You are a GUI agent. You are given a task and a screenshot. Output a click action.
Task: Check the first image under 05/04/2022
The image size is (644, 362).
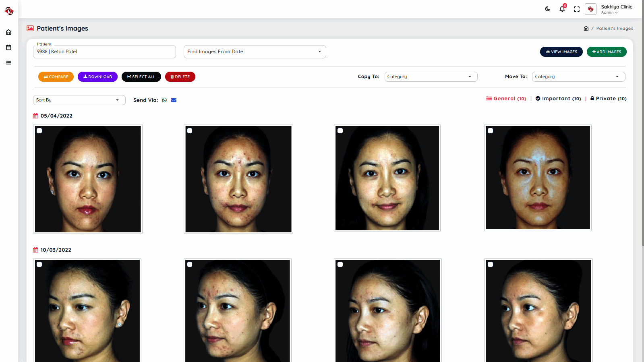[39, 131]
